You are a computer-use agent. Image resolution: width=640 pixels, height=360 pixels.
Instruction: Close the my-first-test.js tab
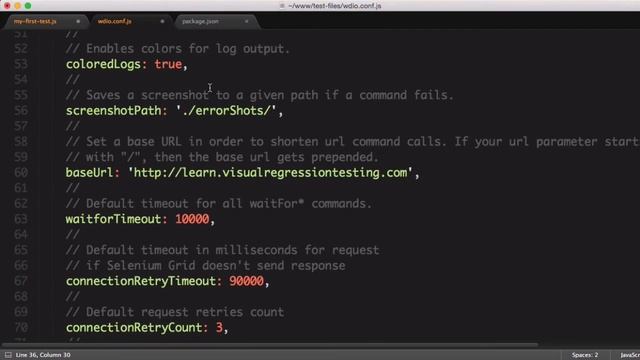click(78, 21)
